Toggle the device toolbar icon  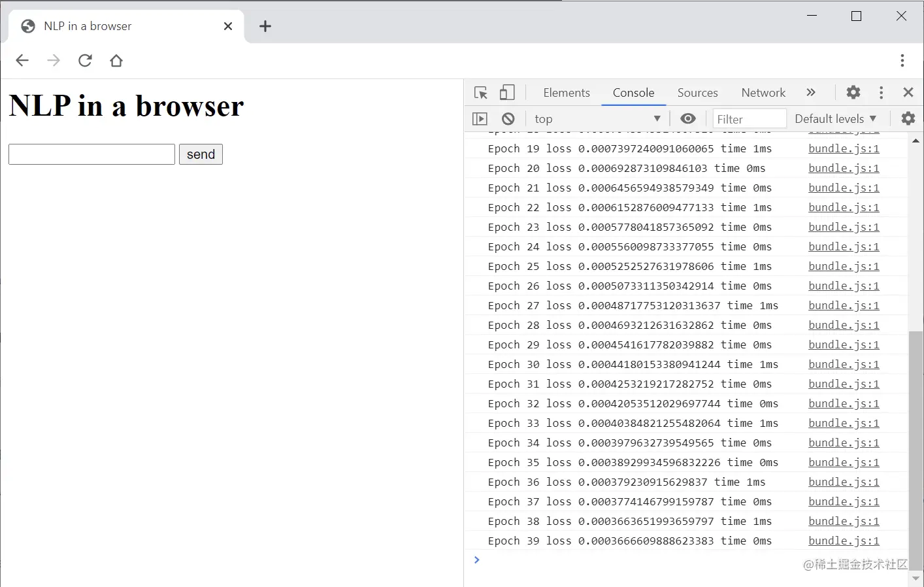coord(507,93)
